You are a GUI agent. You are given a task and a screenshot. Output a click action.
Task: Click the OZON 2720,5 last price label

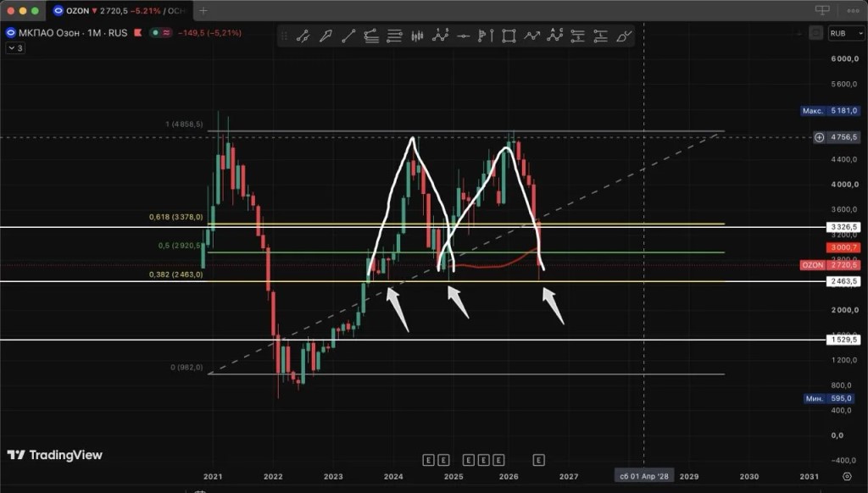pos(831,265)
